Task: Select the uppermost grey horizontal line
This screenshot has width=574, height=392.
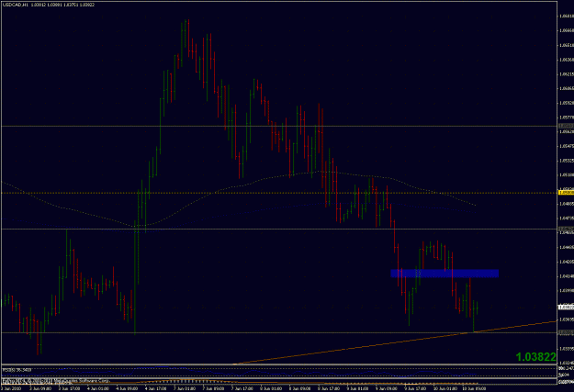Action: [278, 126]
